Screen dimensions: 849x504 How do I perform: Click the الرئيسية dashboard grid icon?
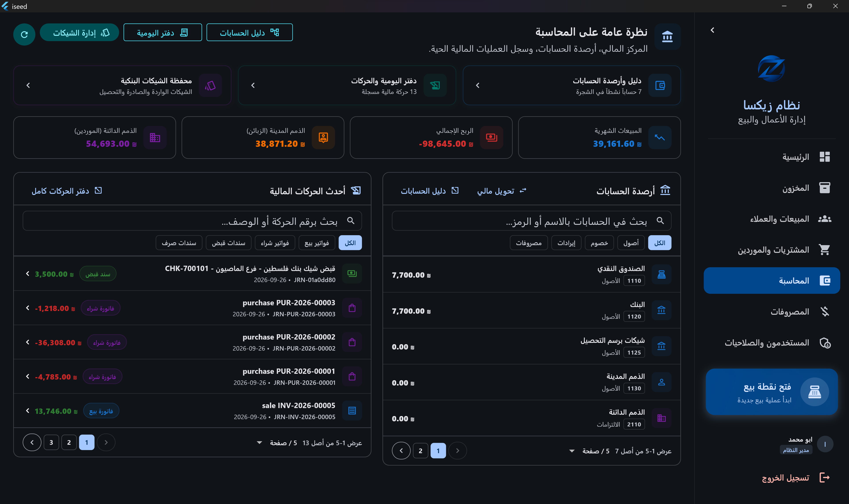point(824,157)
